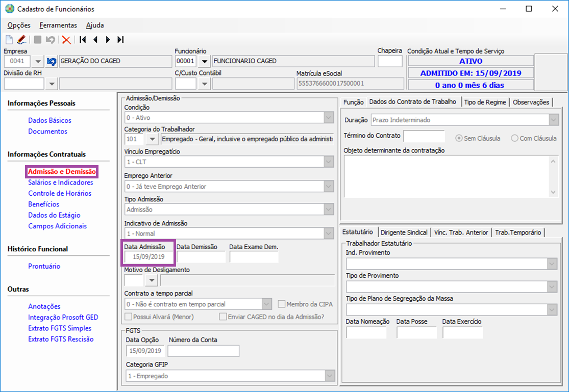This screenshot has width=569, height=392.
Task: Go to last record navigation icon
Action: click(120, 40)
